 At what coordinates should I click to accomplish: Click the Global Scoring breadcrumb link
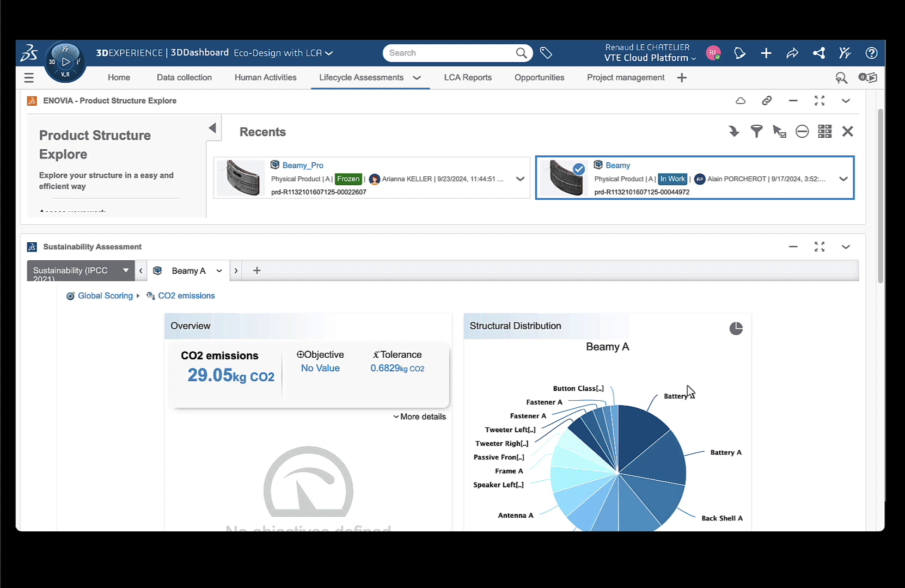105,296
